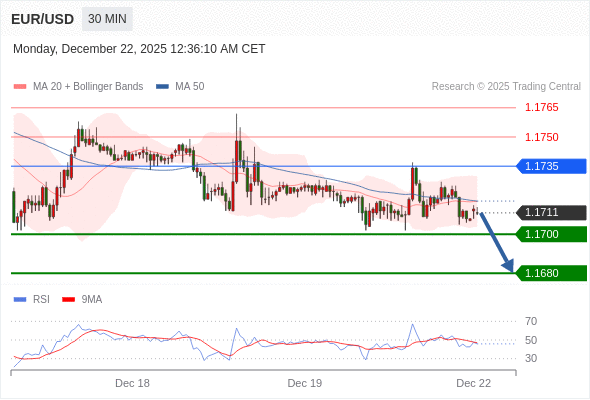The image size is (590, 400).
Task: Click the black 1.1711 current price tag
Action: (x=551, y=213)
